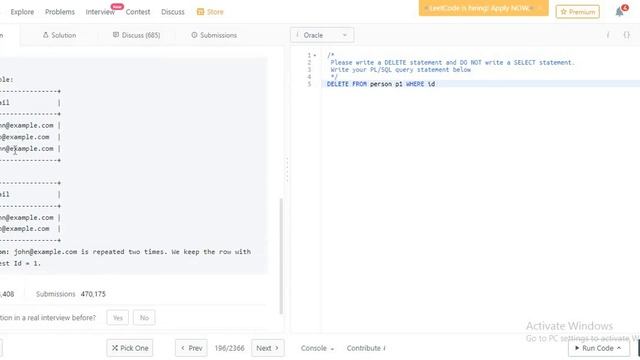Click the Discuss tab chat icon
The image size is (640, 360).
click(116, 35)
